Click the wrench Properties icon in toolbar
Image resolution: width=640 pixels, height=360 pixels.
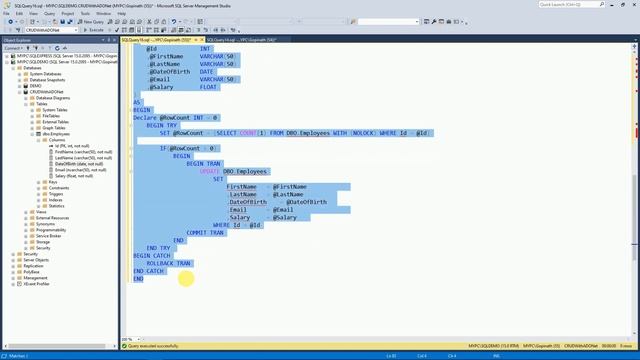tap(434, 22)
